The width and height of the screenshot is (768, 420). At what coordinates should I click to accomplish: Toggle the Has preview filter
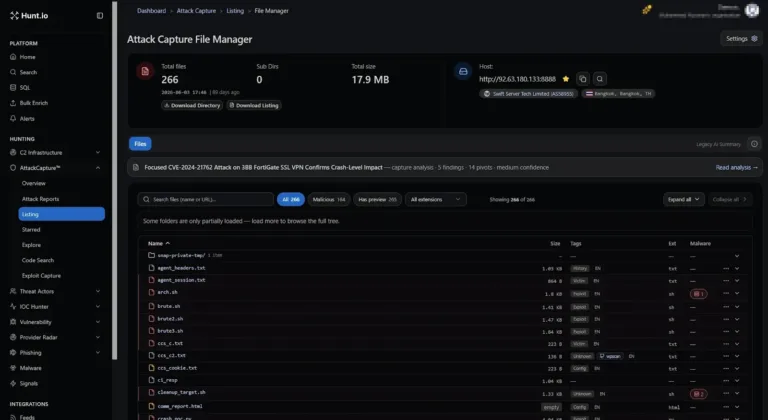[377, 199]
